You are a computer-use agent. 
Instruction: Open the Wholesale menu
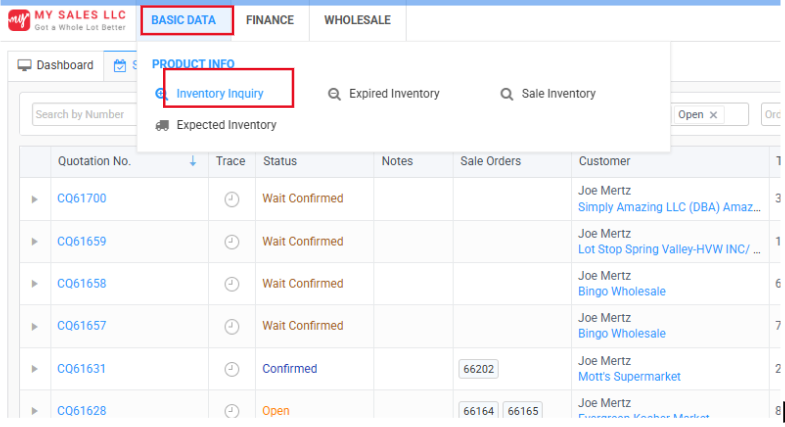357,20
